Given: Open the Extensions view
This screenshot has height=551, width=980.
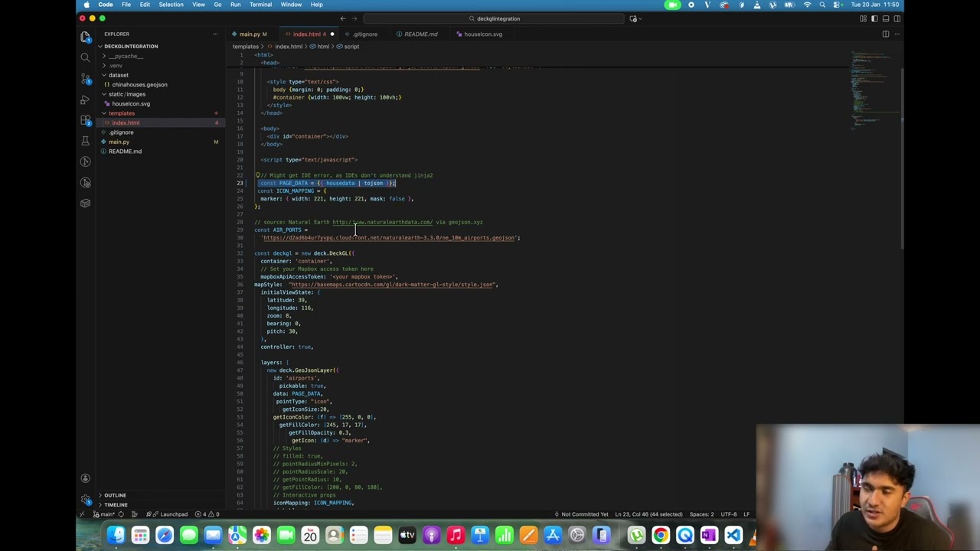Looking at the screenshot, I should coord(85,120).
